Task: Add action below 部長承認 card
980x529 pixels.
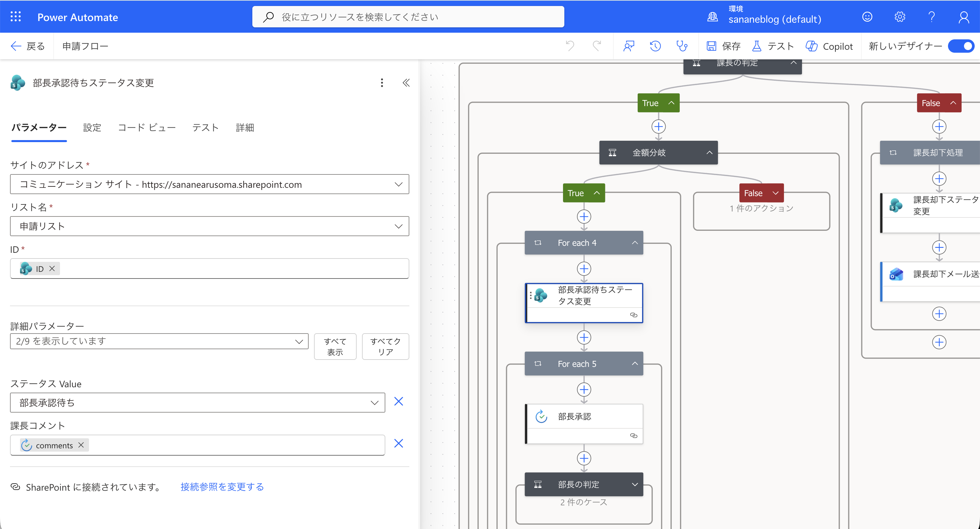Action: 584,458
